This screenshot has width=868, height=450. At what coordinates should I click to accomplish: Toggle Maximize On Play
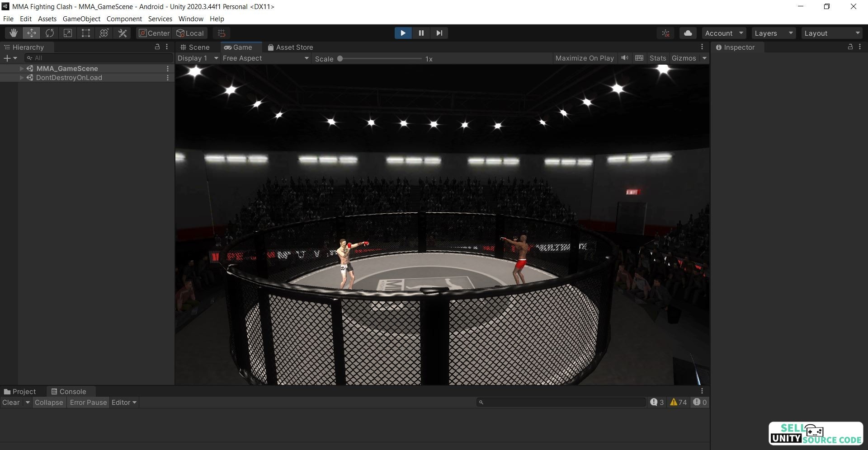(x=584, y=58)
